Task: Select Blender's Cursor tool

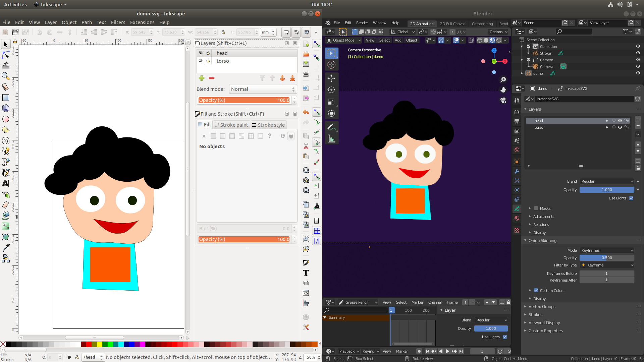Action: tap(331, 65)
